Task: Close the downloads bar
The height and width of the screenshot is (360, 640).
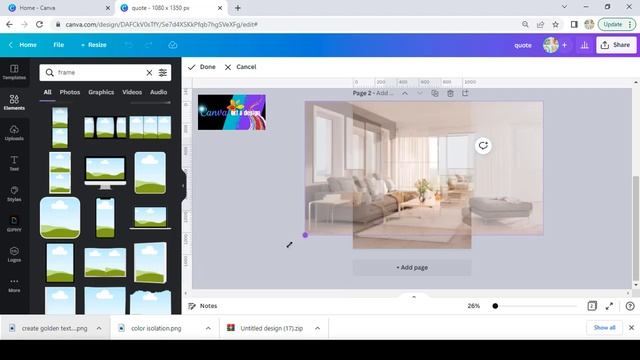Action: click(631, 328)
